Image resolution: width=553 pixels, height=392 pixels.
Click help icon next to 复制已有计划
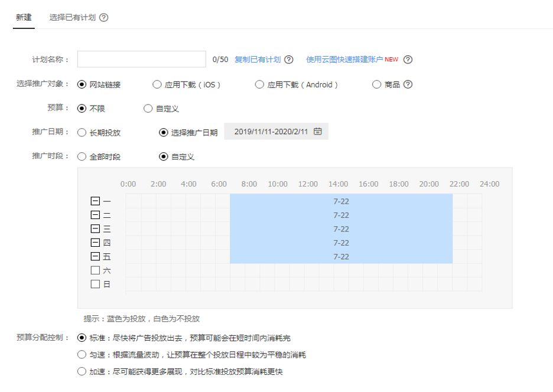click(289, 60)
